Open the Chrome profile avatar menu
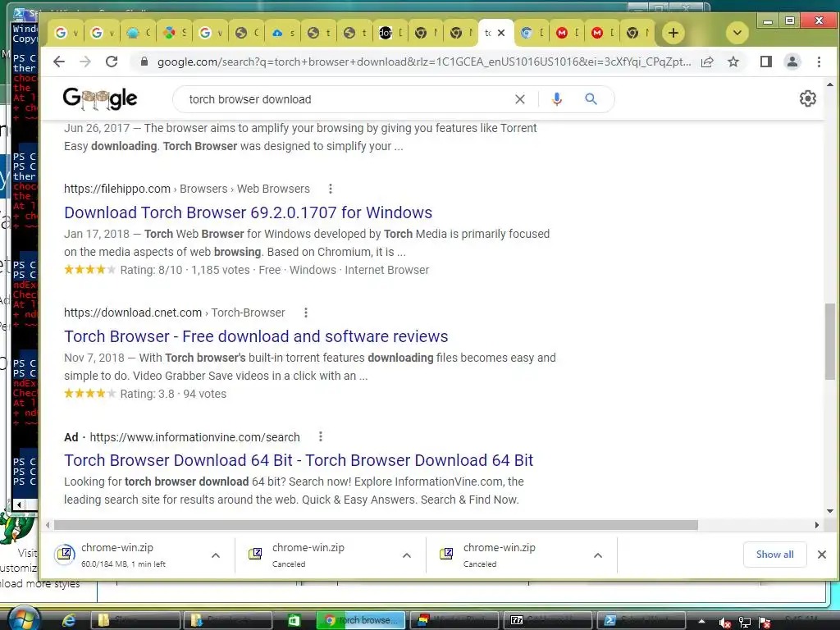This screenshot has width=840, height=630. point(792,62)
